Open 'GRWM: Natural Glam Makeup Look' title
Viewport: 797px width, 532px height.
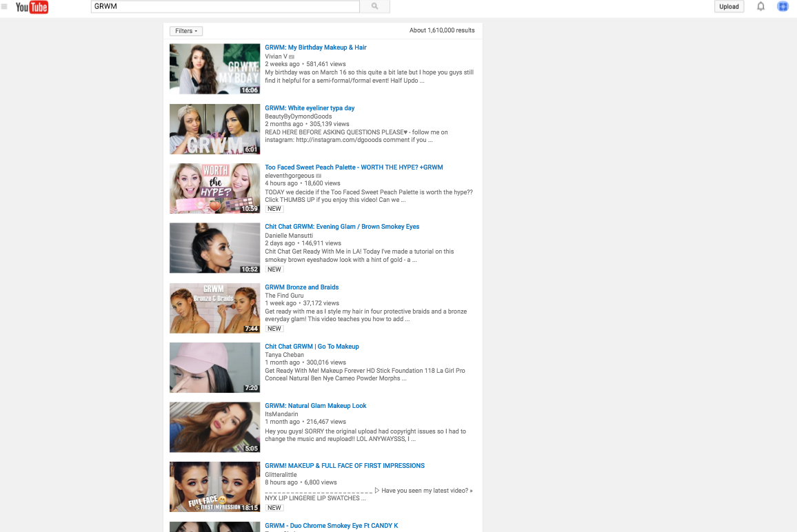(x=315, y=405)
